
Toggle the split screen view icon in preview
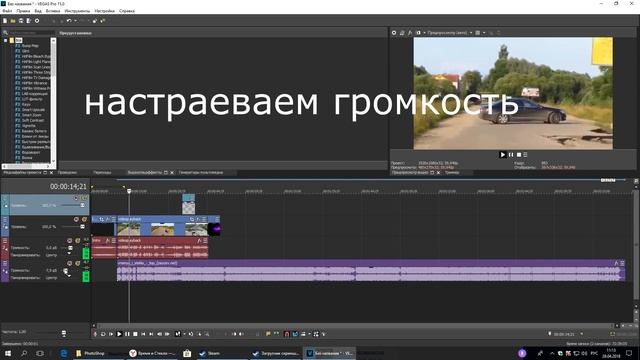pos(418,33)
